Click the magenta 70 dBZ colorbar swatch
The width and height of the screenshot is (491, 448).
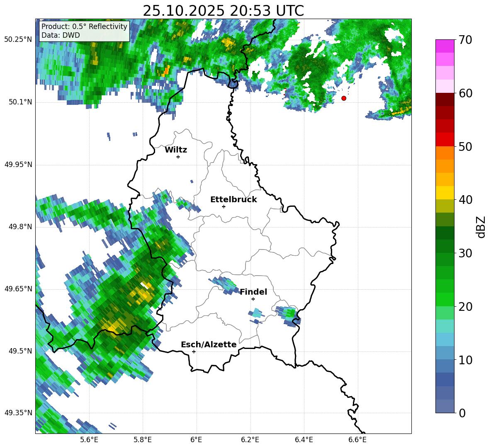(x=445, y=46)
